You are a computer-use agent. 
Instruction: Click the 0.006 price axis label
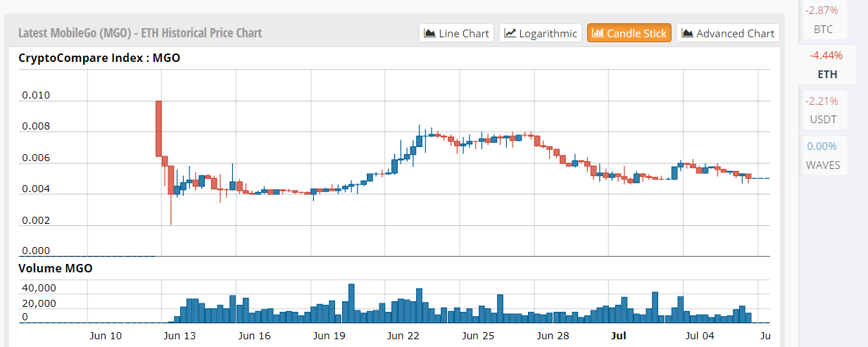coord(36,158)
